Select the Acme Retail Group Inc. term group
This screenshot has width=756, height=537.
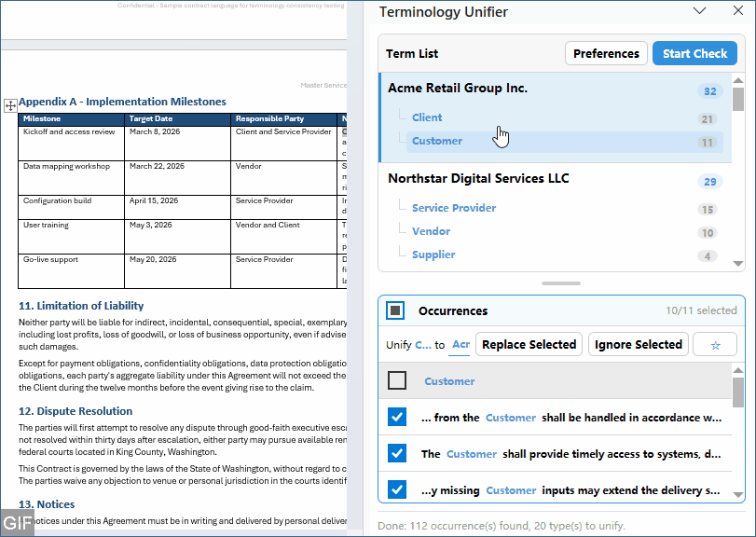pyautogui.click(x=458, y=88)
